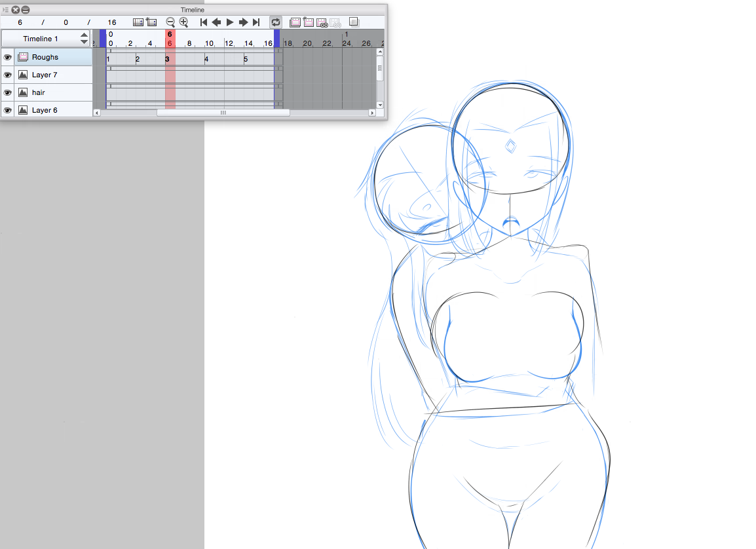Select cel 3 in Roughs track
The width and height of the screenshot is (756, 549).
click(x=167, y=59)
